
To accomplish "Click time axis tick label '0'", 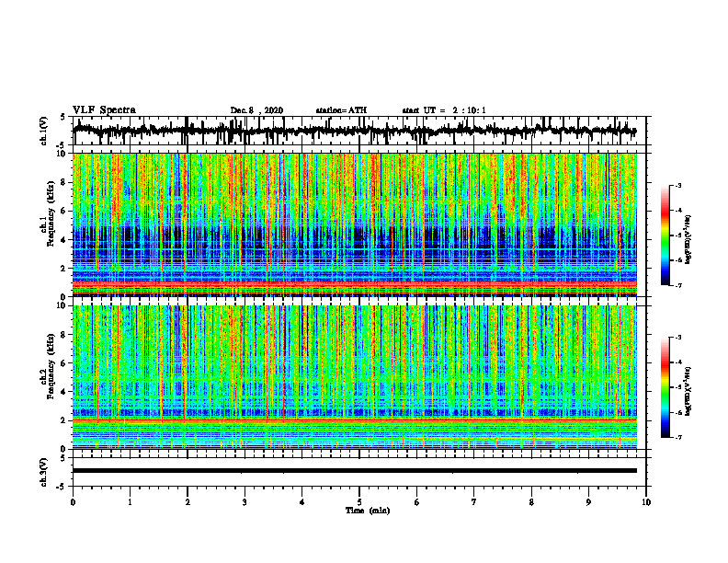I will 73,502.
